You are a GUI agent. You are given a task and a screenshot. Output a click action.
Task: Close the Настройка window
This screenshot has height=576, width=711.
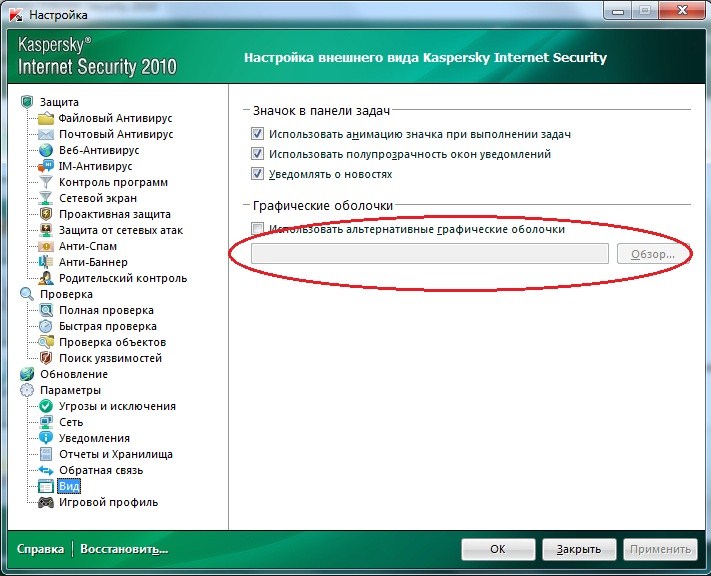pyautogui.click(x=682, y=10)
